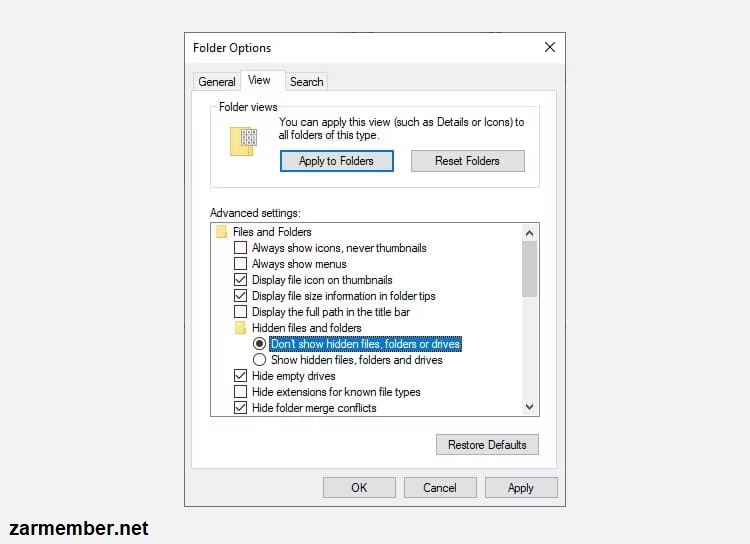Uncheck Hide empty drives
This screenshot has height=544, width=750.
coord(240,376)
